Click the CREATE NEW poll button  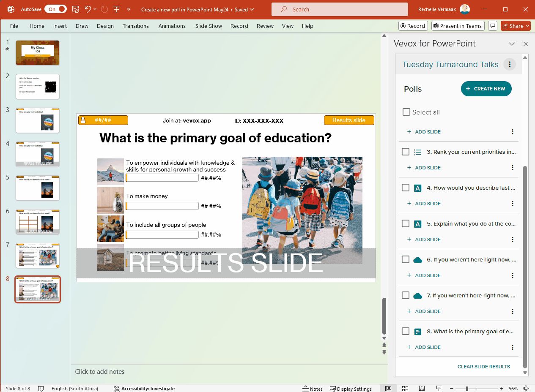coord(486,89)
